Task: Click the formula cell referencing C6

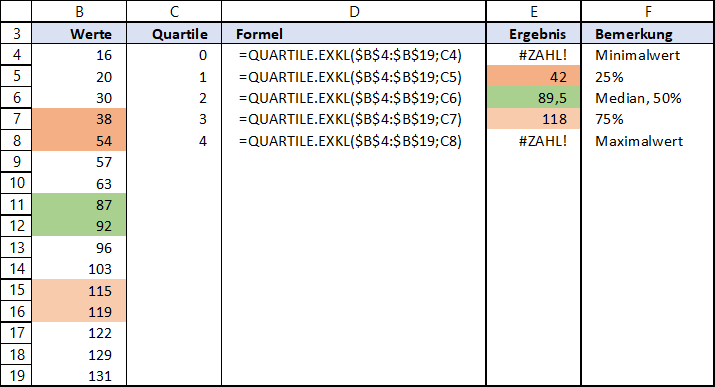Action: (x=354, y=98)
